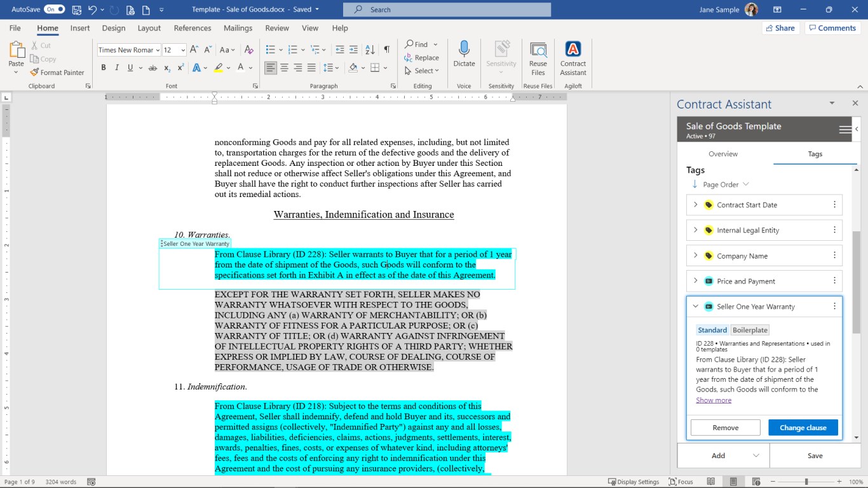Toggle italic formatting
868x488 pixels.
point(117,68)
